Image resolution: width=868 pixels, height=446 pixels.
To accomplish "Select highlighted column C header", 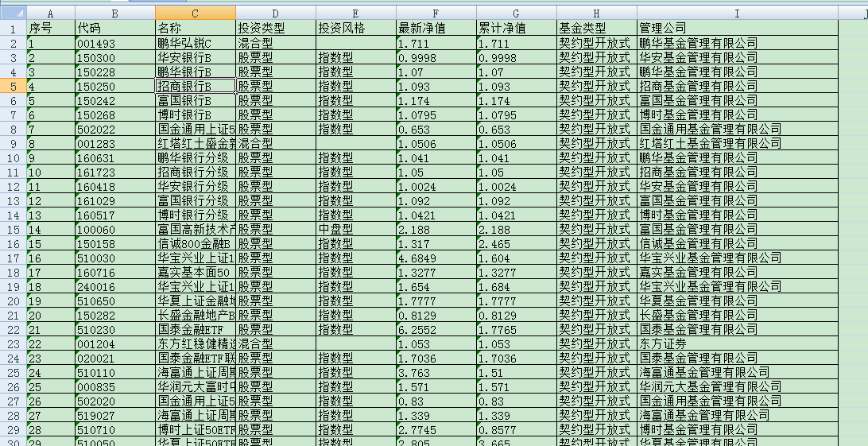I will pos(196,13).
